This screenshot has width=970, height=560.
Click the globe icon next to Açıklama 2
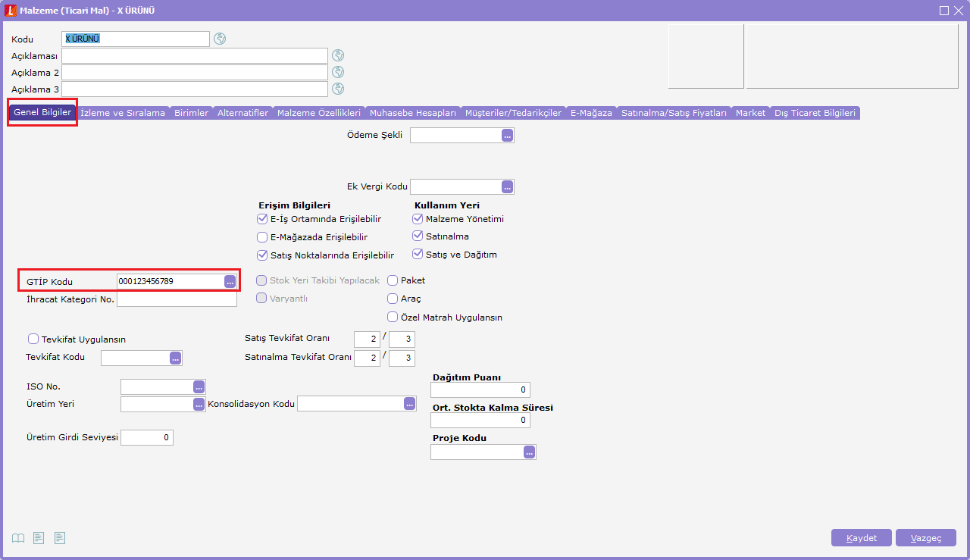click(x=338, y=72)
